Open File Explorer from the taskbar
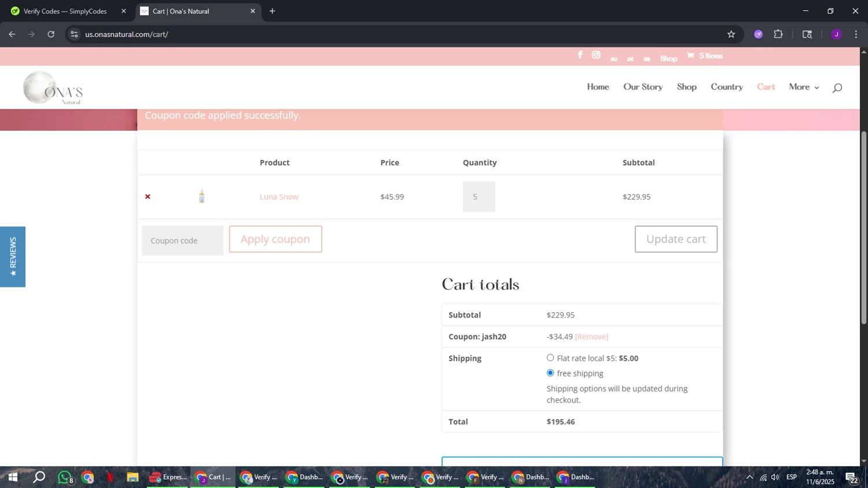868x488 pixels. coord(133,477)
